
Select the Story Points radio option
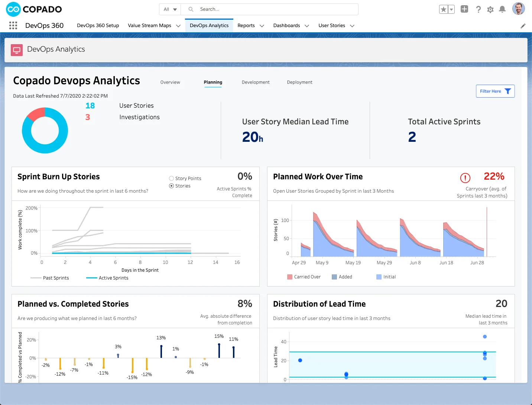171,179
